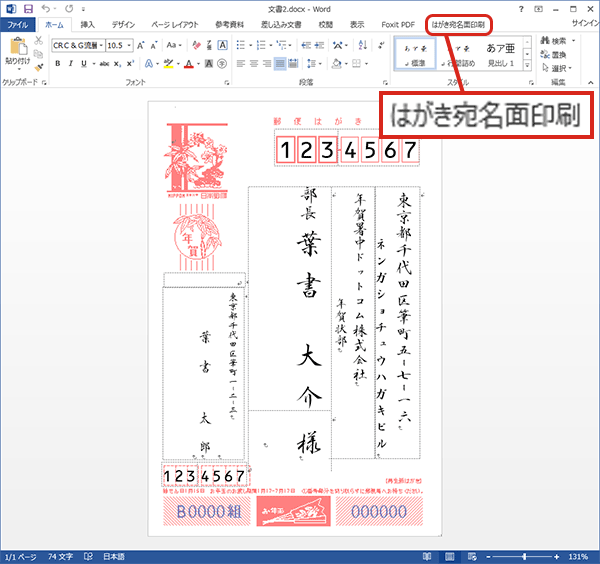The height and width of the screenshot is (564, 600).
Task: Open the 挿入 (Insert) tab
Action: [88, 25]
